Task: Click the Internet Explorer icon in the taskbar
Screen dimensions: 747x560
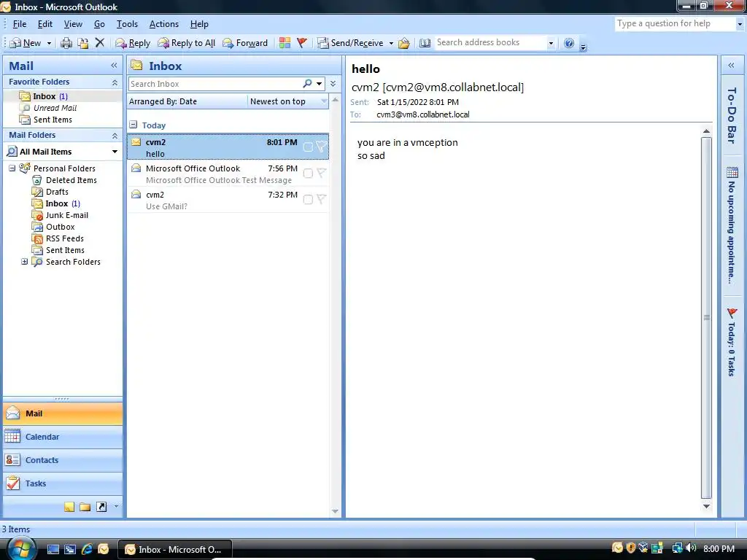Action: coord(87,549)
